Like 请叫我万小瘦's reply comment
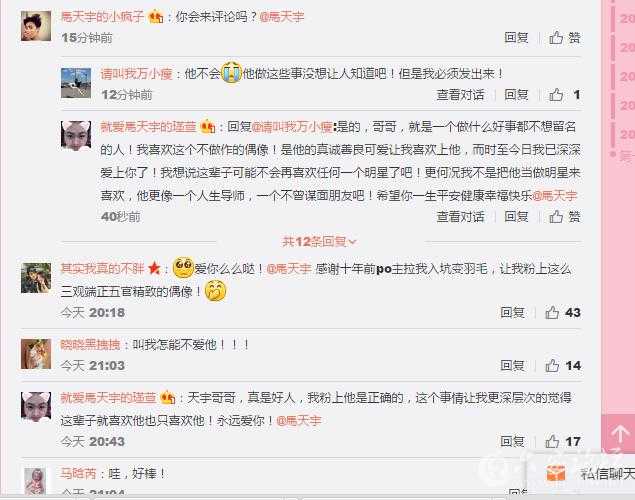Viewport: 635px width, 500px height. click(x=565, y=95)
